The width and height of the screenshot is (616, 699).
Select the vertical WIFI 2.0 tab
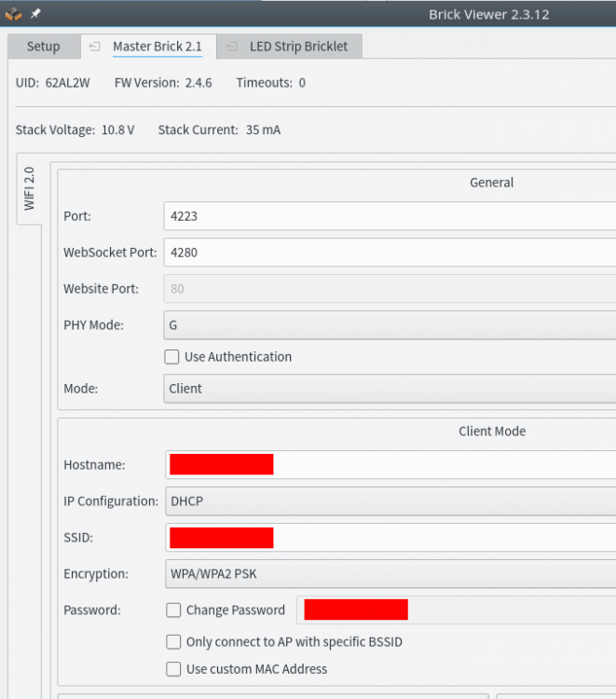tap(29, 188)
